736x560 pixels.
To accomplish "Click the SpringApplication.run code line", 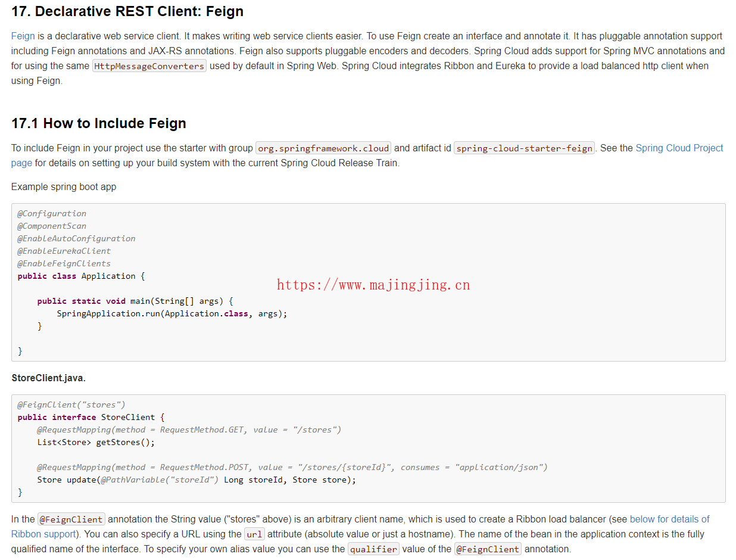I will (x=172, y=313).
